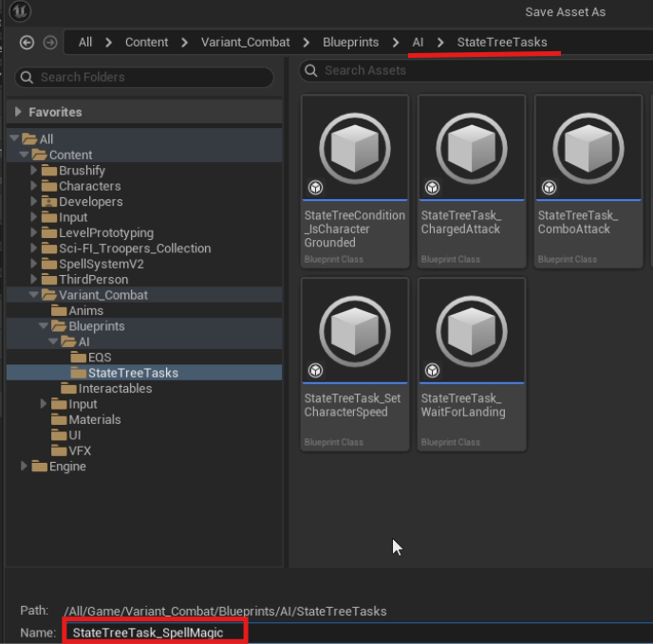Click blueprint badge on StateTreeTask_ChargedAttack thumbnail
The width and height of the screenshot is (653, 644).
[432, 188]
